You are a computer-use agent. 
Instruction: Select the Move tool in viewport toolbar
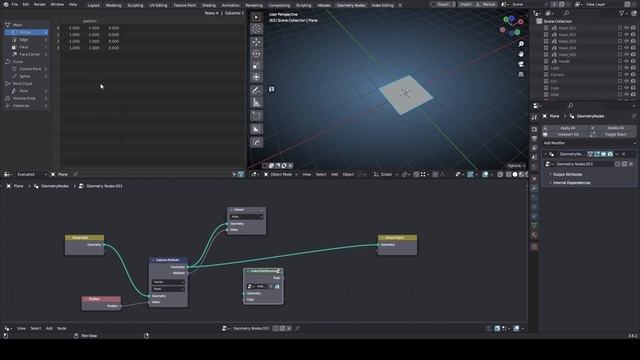[x=256, y=42]
